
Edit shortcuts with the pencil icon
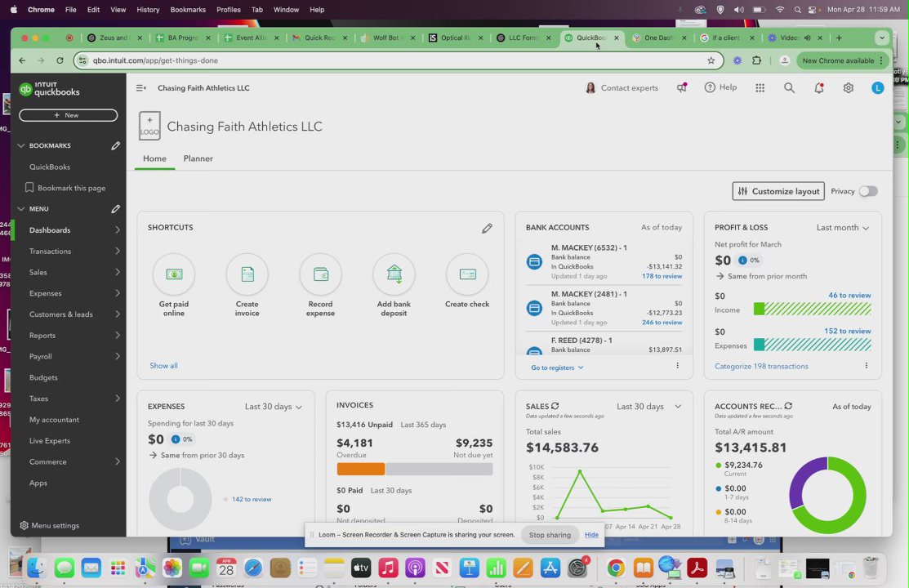487,229
